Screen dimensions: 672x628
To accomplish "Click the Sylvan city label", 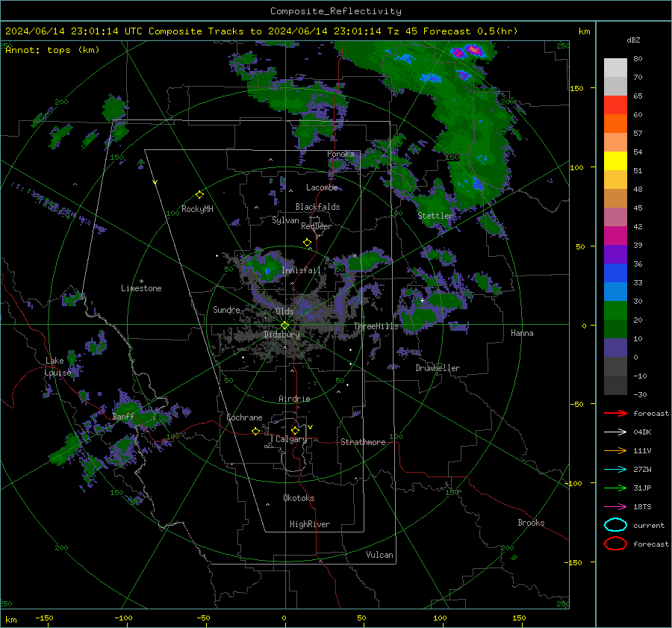I will coord(285,220).
